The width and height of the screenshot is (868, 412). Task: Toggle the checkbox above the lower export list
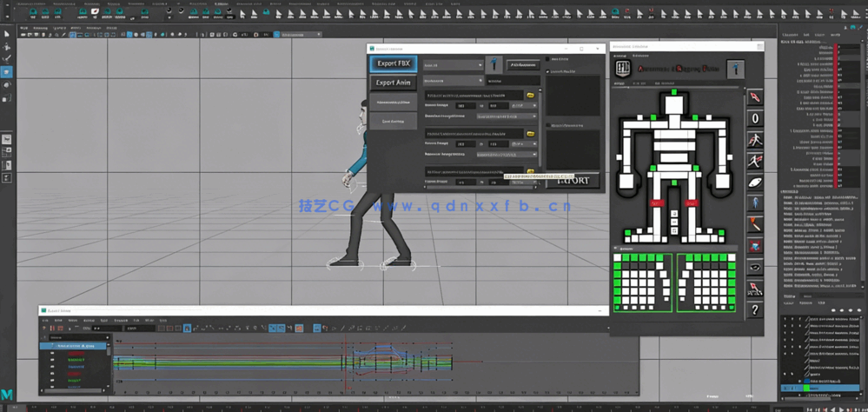[547, 126]
